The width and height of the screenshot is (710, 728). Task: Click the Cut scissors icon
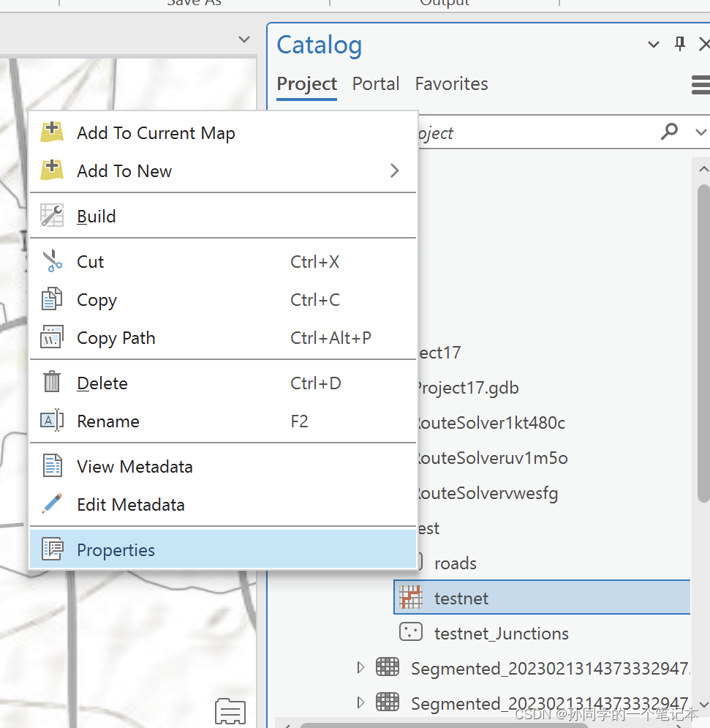tap(52, 261)
